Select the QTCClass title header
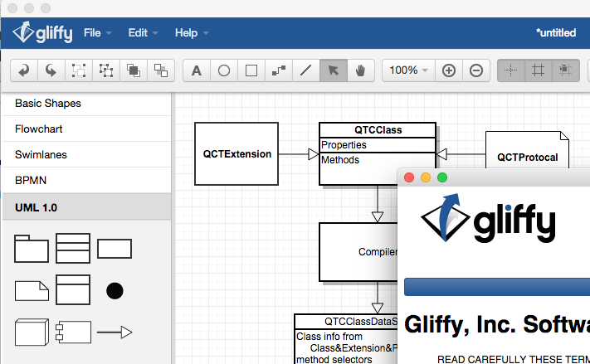 pos(378,130)
